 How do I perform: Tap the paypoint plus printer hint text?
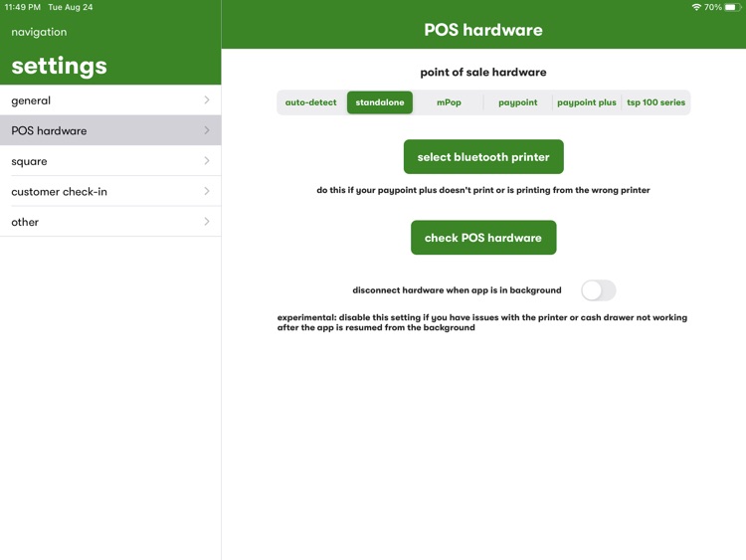pyautogui.click(x=483, y=190)
